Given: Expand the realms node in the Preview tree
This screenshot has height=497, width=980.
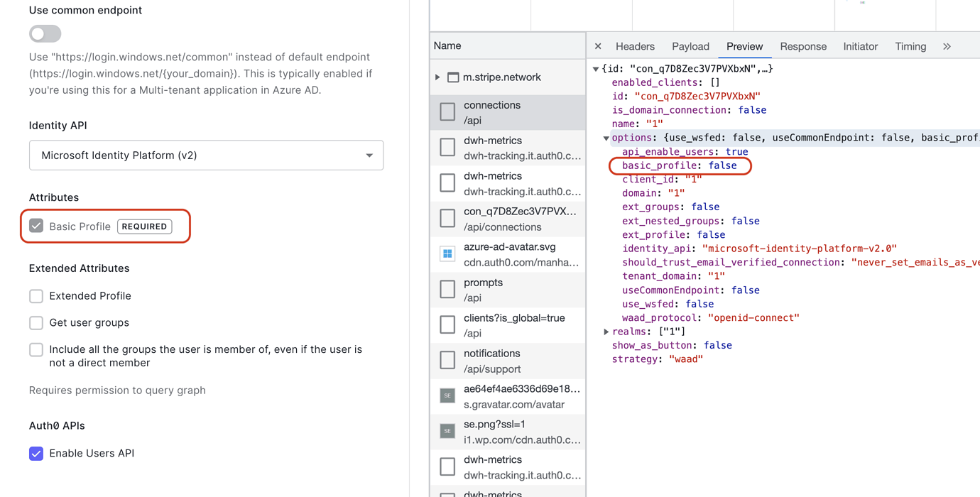Looking at the screenshot, I should 606,331.
